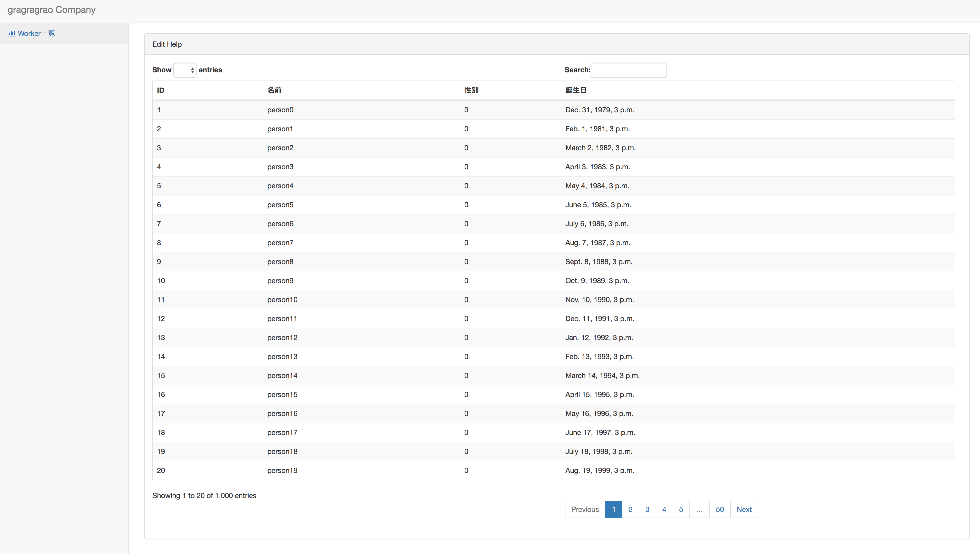The image size is (980, 554).
Task: Click birthday cell Aug. 7, 1987, 3 p.m.
Action: tap(758, 243)
